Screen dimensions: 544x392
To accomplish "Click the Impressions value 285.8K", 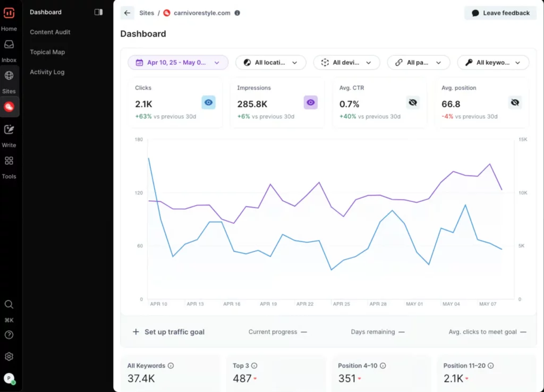I will 252,104.
